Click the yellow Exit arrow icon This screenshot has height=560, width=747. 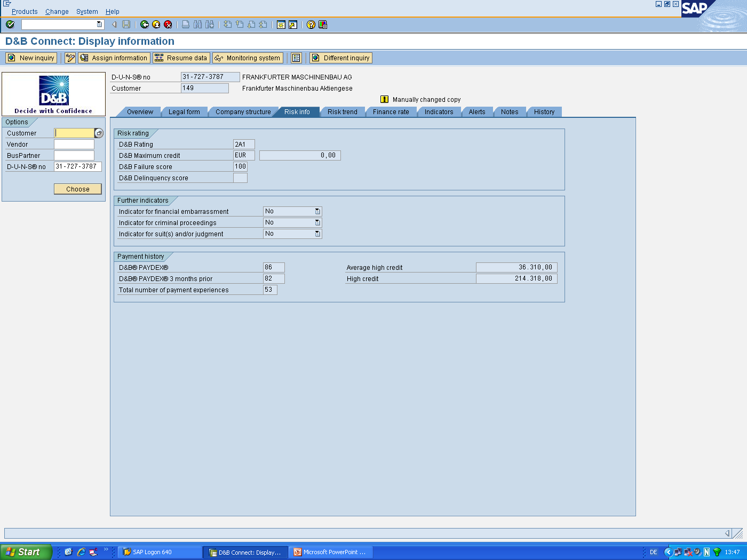point(156,25)
